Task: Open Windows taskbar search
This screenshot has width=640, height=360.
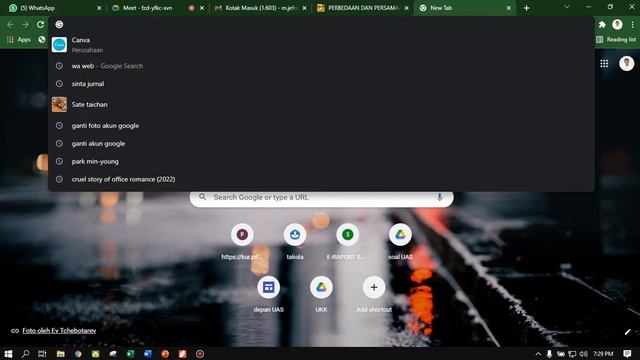Action: (x=25, y=353)
